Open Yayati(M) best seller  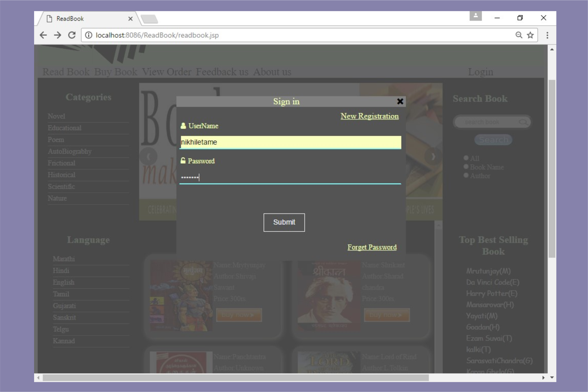482,316
